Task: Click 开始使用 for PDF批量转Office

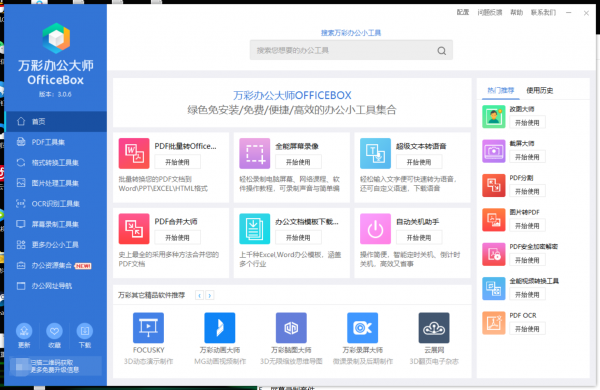Action: click(x=177, y=162)
